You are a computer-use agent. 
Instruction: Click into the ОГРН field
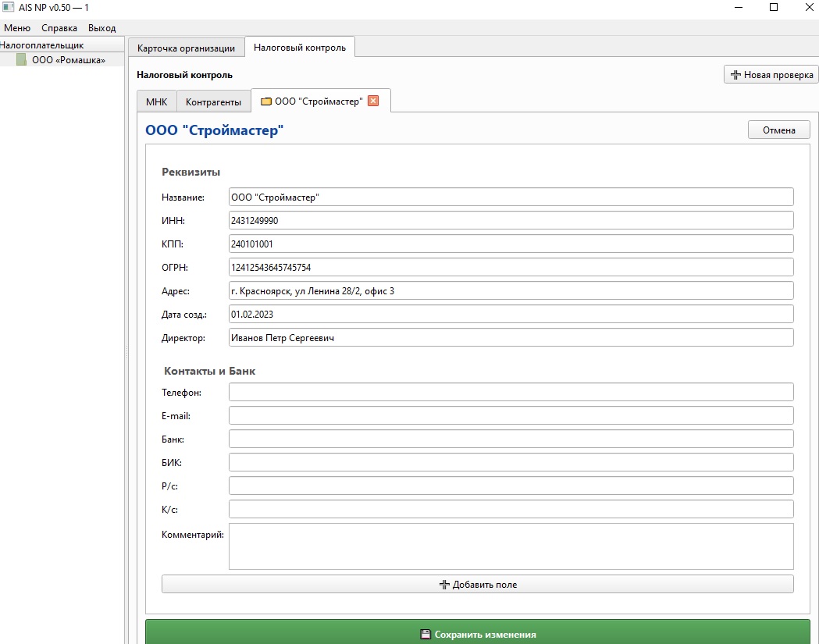pos(511,268)
